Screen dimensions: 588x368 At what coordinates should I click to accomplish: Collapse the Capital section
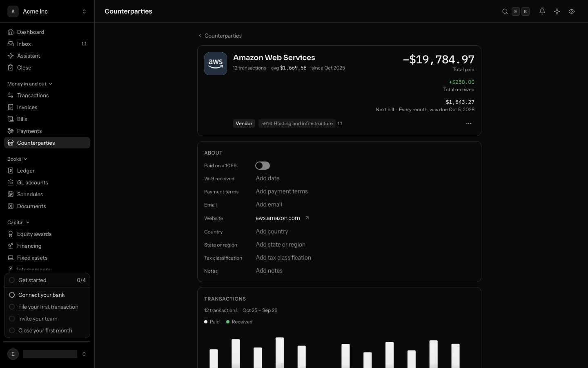18,222
